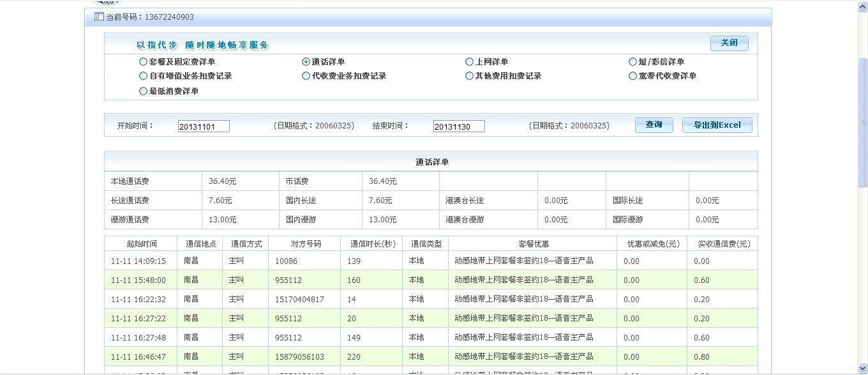Select 代收费业务扣费记录 option
868x375 pixels.
click(x=306, y=76)
